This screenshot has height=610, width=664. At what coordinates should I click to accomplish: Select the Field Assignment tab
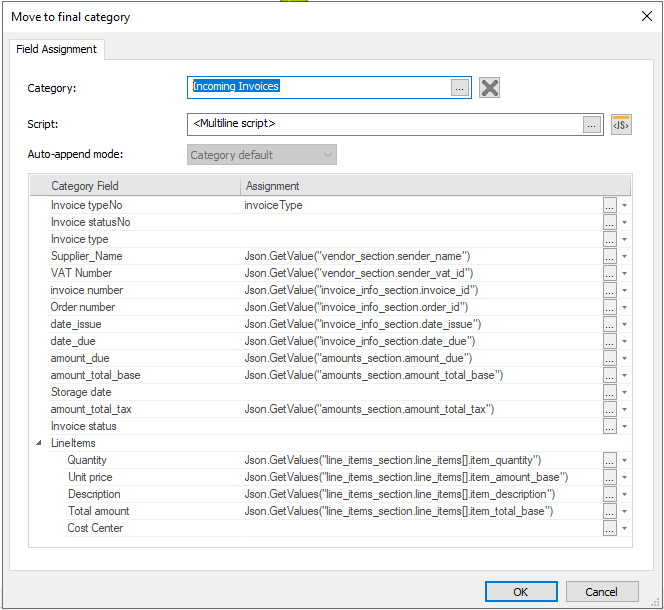(x=57, y=49)
